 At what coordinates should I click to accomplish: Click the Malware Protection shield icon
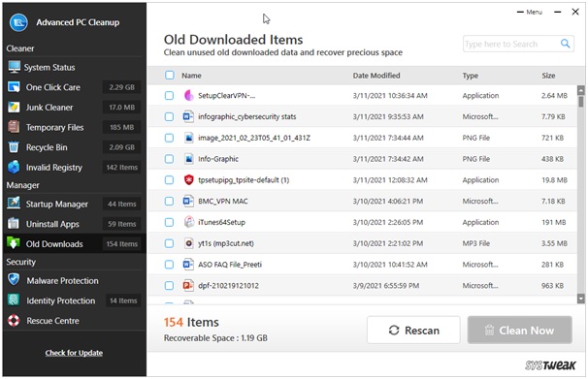[x=14, y=279]
